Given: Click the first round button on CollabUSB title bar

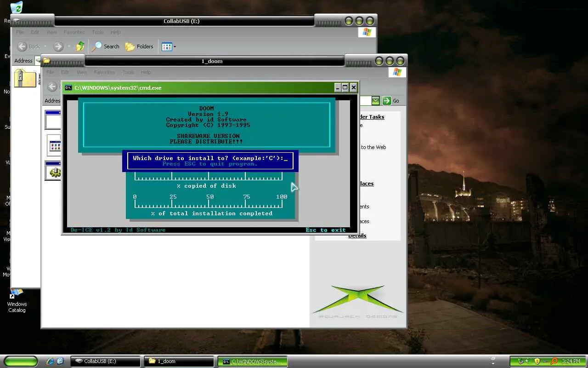Looking at the screenshot, I should click(349, 21).
